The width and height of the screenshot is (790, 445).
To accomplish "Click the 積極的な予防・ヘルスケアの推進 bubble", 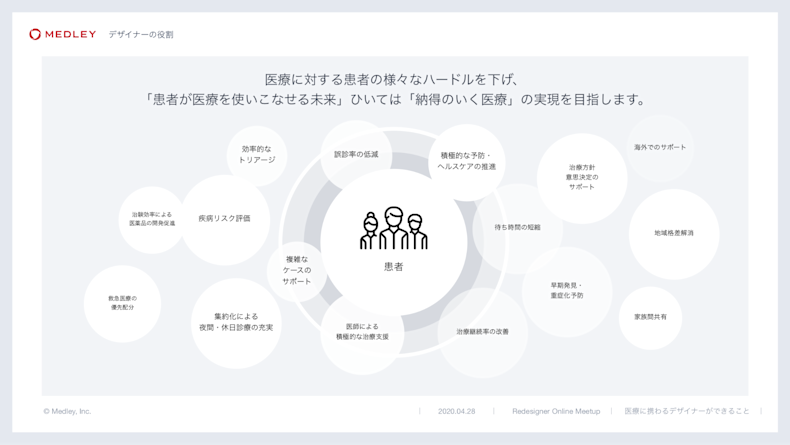I will 467,161.
